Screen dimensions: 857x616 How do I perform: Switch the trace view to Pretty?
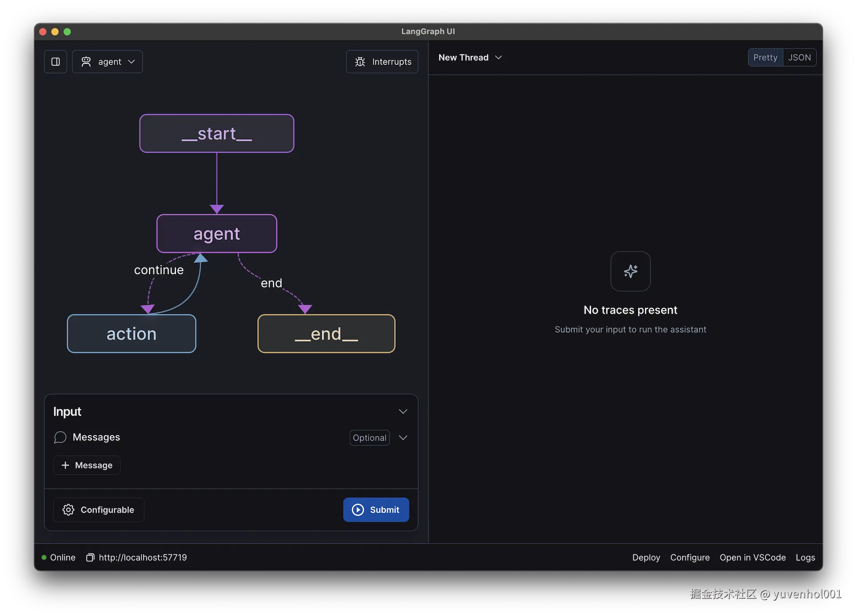pos(765,58)
